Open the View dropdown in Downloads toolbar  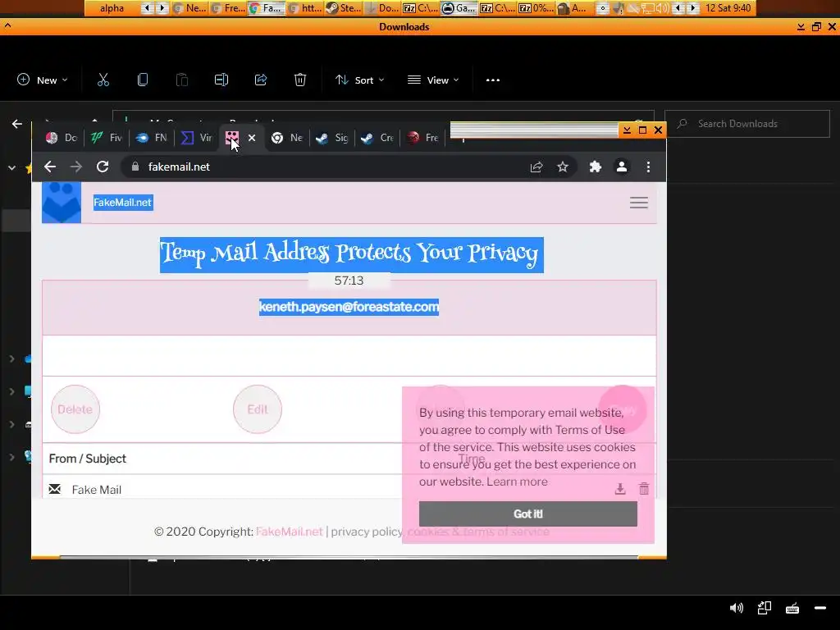point(433,80)
